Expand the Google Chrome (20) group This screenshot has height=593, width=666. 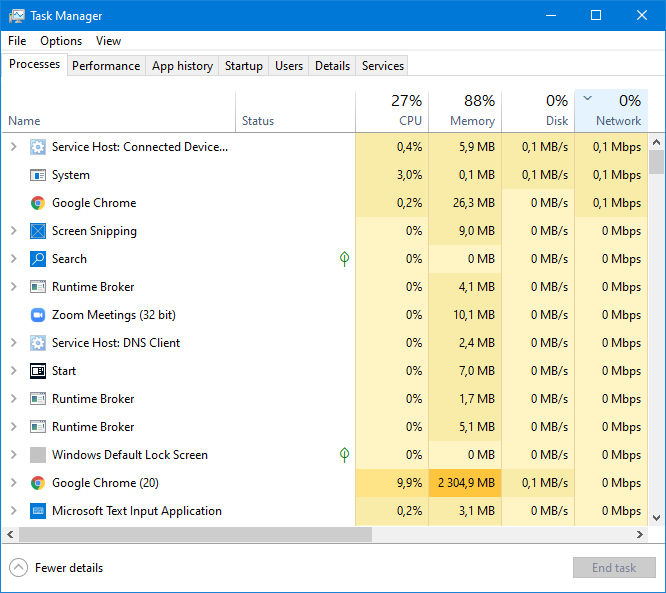coord(14,483)
